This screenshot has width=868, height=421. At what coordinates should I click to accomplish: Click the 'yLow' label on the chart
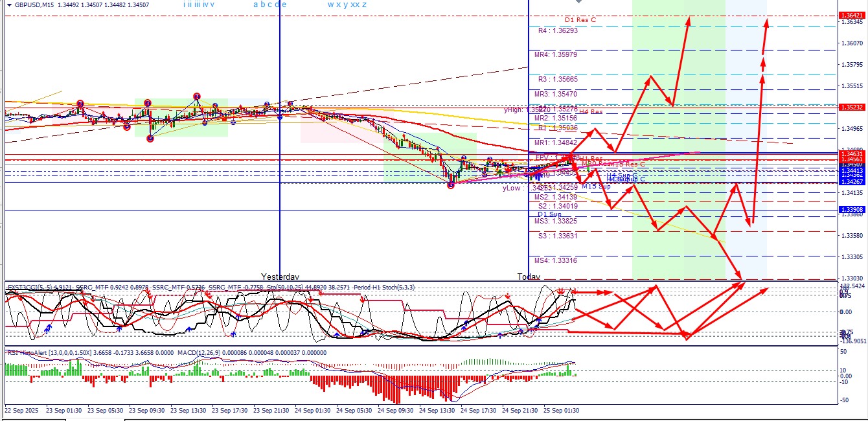point(511,188)
